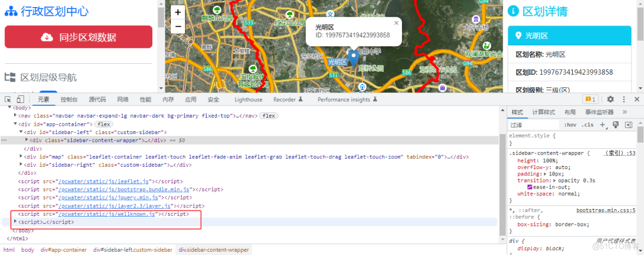Toggle computed styles sidebar icon

628,125
